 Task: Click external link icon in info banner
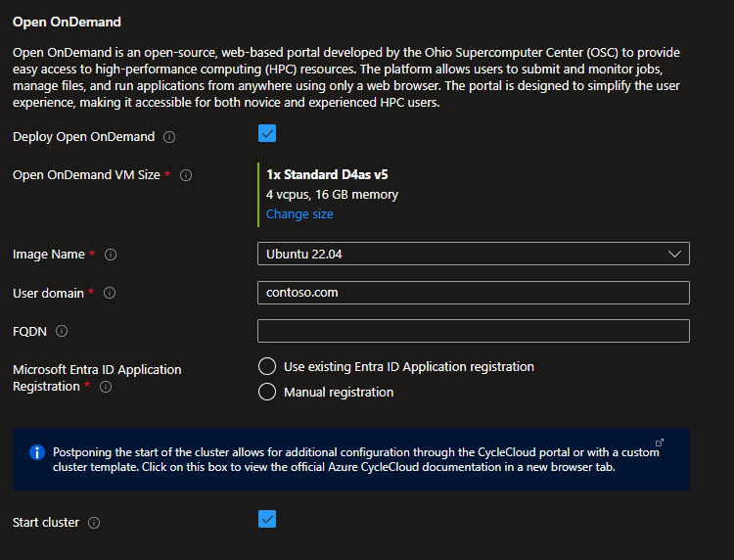(659, 442)
